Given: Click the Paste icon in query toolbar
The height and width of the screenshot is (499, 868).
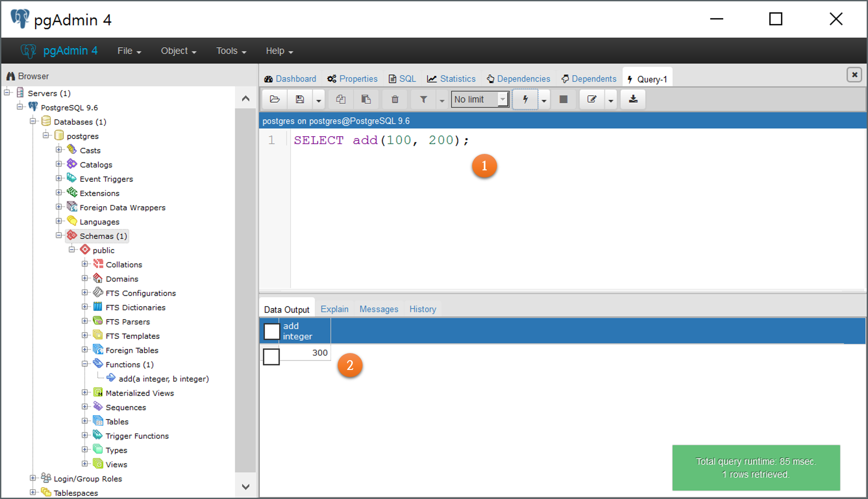Looking at the screenshot, I should pyautogui.click(x=366, y=99).
